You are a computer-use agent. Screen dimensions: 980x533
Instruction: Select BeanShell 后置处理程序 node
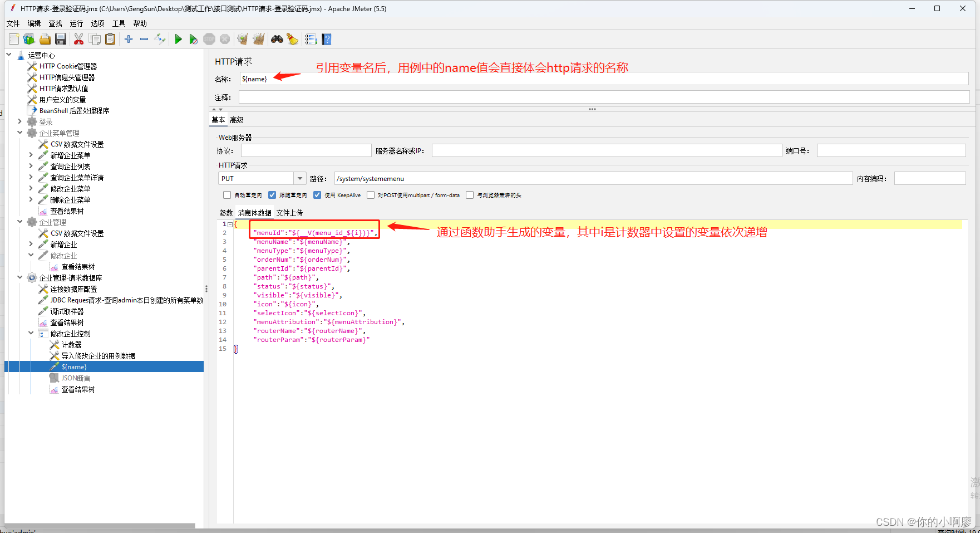click(74, 111)
